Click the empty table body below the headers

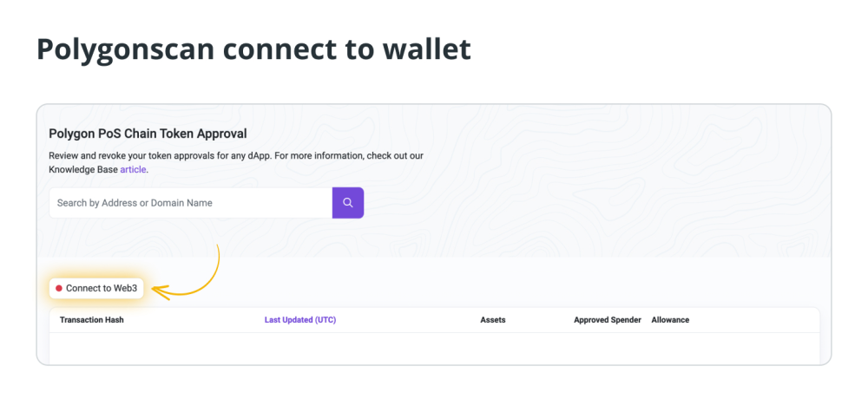click(434, 348)
